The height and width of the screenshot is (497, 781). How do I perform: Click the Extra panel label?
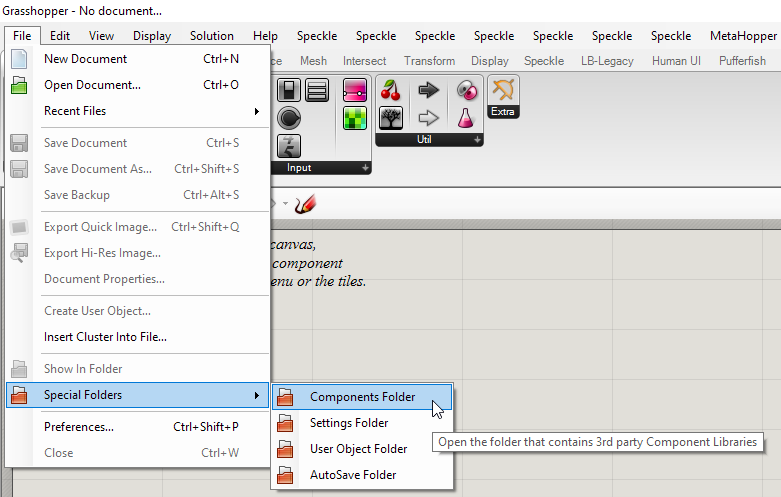click(x=503, y=112)
